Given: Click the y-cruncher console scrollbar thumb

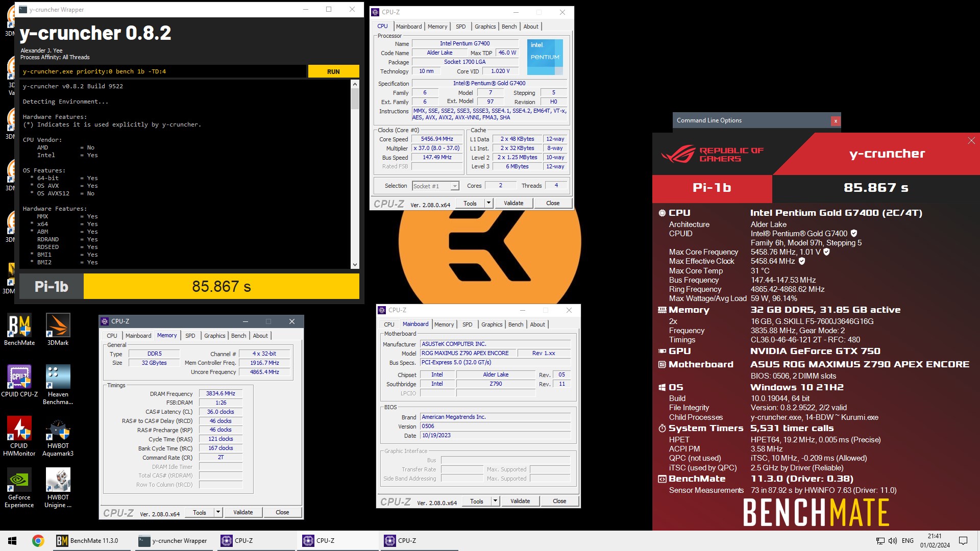Looking at the screenshot, I should click(355, 98).
